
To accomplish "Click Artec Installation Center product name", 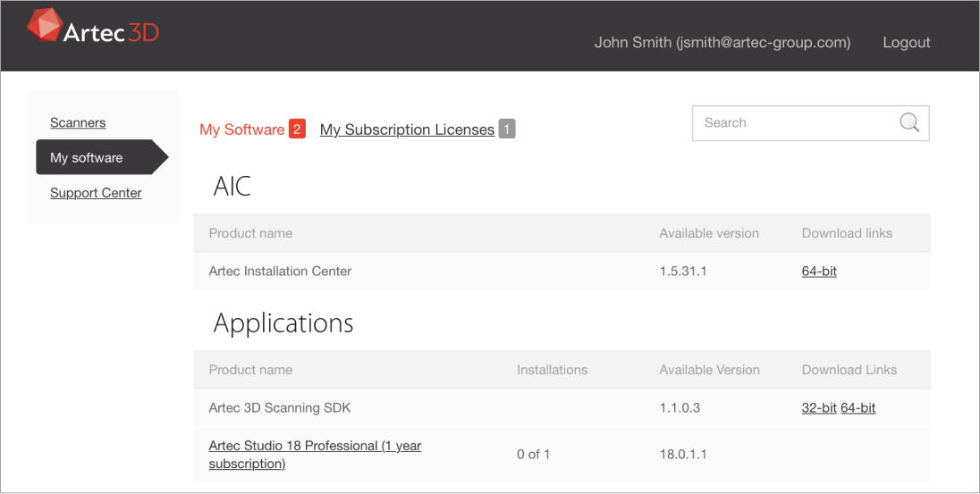I will (x=280, y=271).
